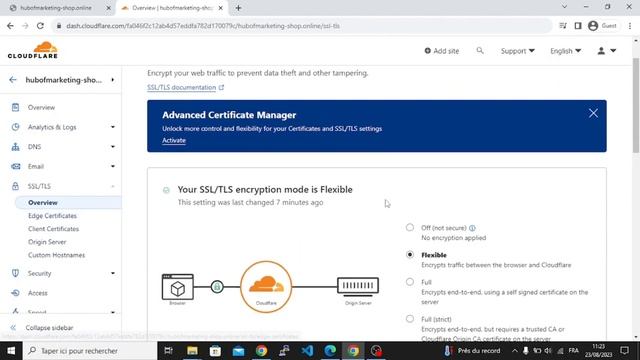
Task: Switch to hubofmarketing-shop.online tab
Action: point(57,8)
